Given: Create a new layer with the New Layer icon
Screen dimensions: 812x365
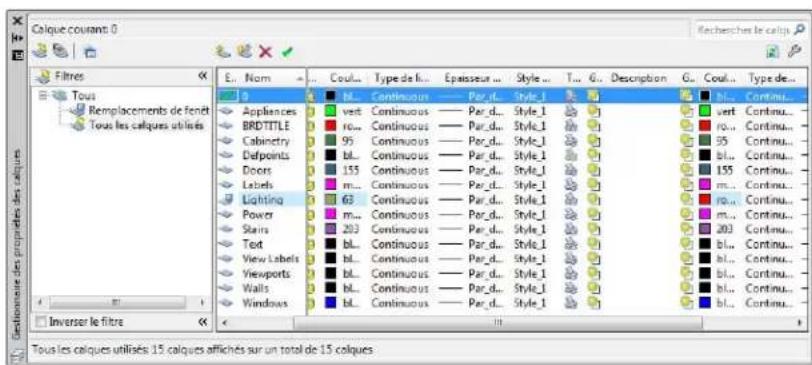Looking at the screenshot, I should click(223, 51).
